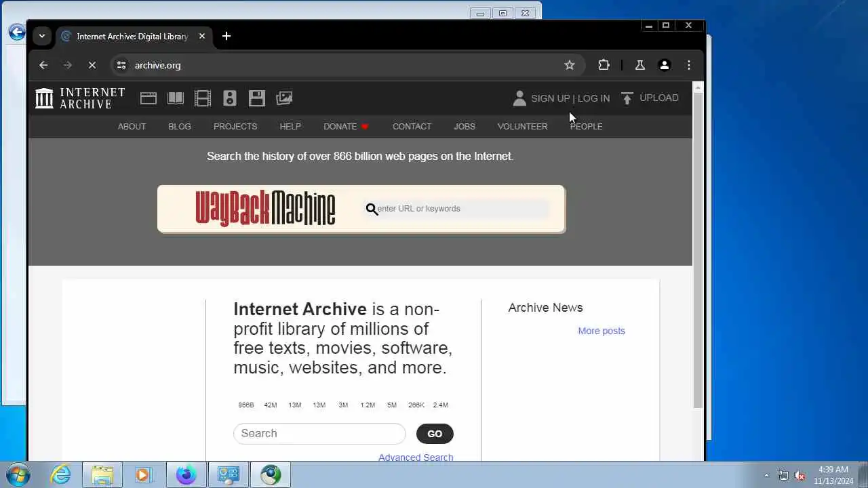Screen dimensions: 868x488
Task: Open the Audio (speaker) icon in navbar
Action: (x=230, y=98)
